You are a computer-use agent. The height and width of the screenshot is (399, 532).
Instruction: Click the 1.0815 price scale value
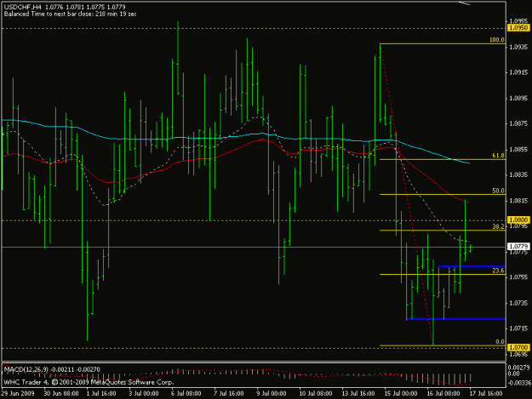518,201
